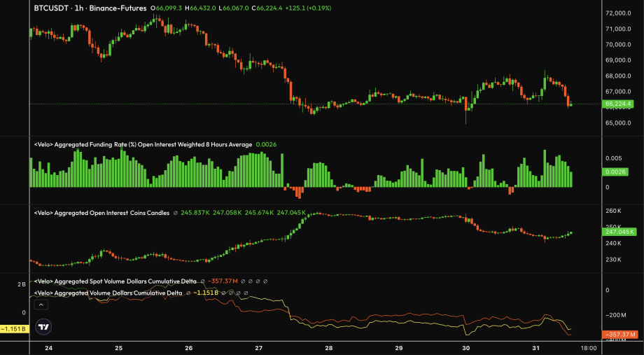The image size is (644, 355).
Task: Click the TradingView logo icon
Action: coord(44,327)
